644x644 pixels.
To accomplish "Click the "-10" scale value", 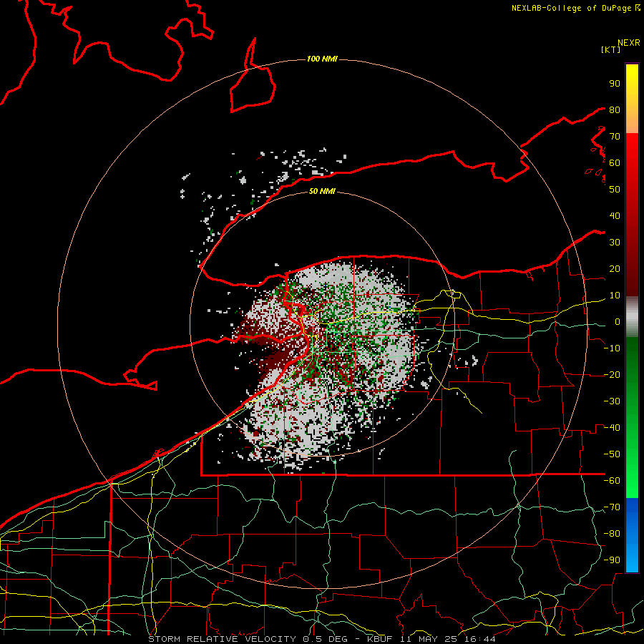I will click(x=612, y=348).
